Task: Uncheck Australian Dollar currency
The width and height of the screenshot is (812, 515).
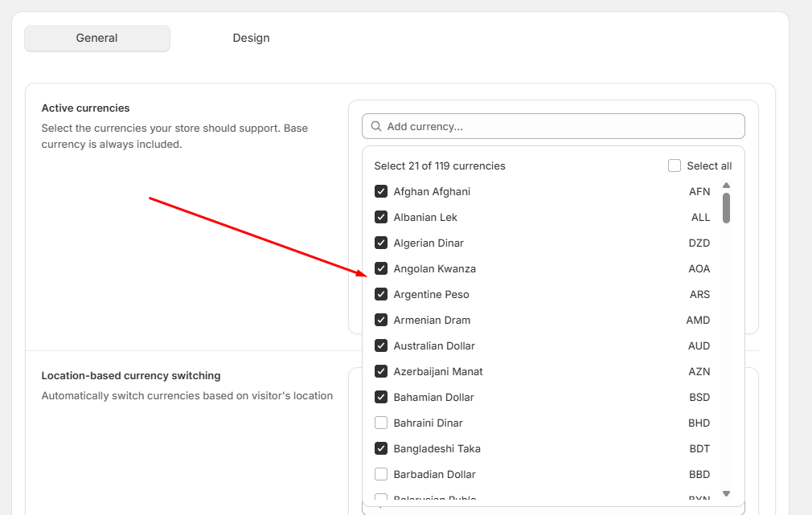Action: click(x=380, y=345)
